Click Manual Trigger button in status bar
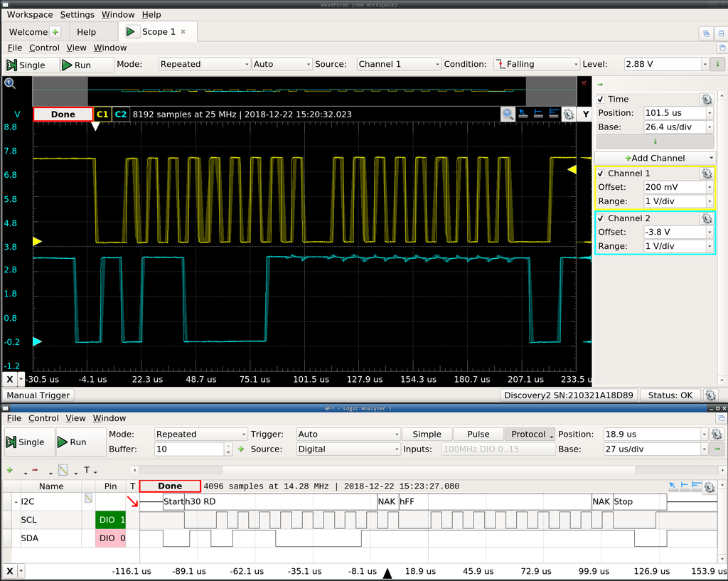The width and height of the screenshot is (728, 581). click(x=38, y=395)
